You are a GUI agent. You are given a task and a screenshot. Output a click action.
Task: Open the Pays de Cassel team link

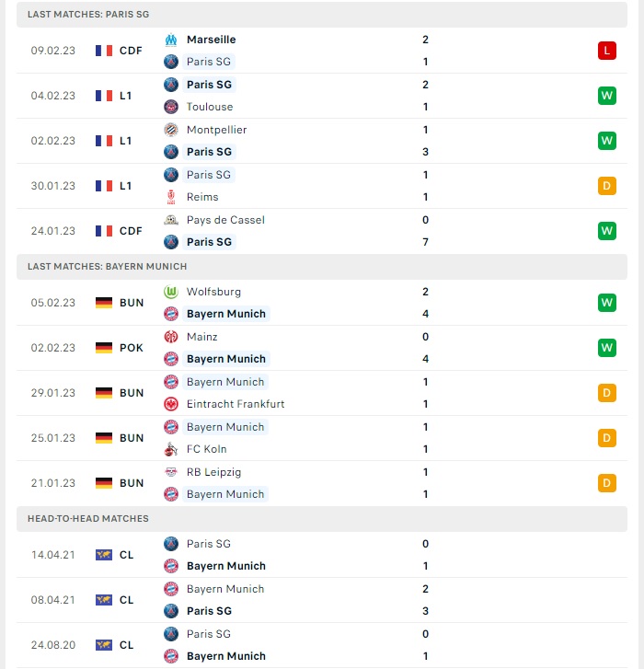coord(225,220)
